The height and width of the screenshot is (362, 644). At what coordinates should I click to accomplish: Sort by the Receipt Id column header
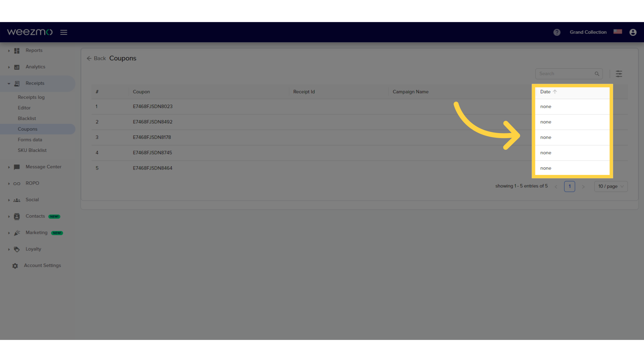click(304, 92)
